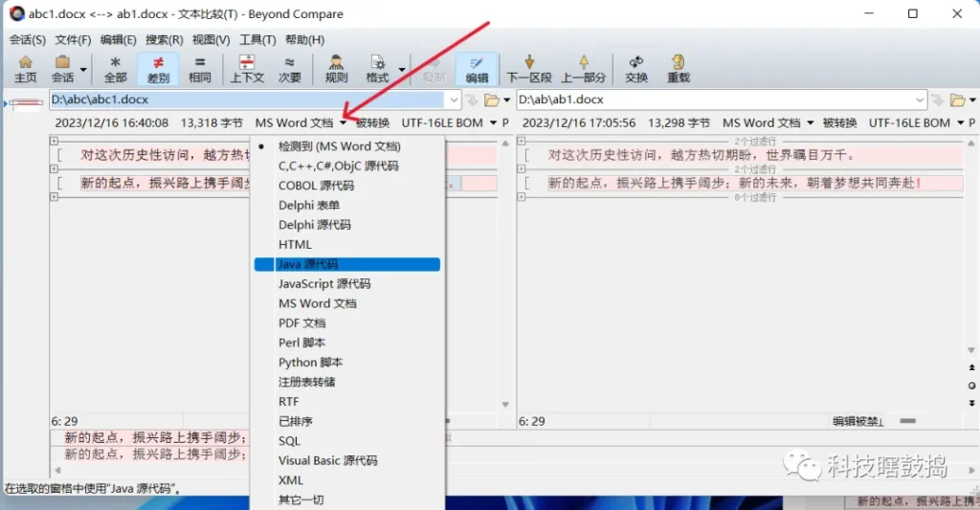The width and height of the screenshot is (980, 510).
Task: Toggle the 编辑 (Edit) toolbar button
Action: 477,69
